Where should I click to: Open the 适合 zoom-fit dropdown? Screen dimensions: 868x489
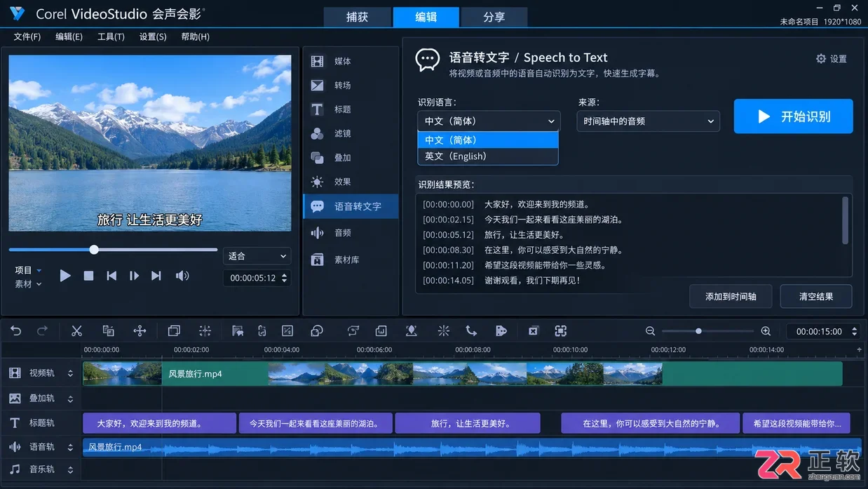[257, 256]
